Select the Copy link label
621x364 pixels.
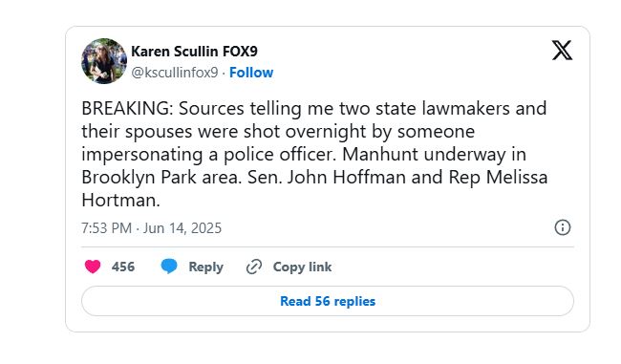coord(302,267)
